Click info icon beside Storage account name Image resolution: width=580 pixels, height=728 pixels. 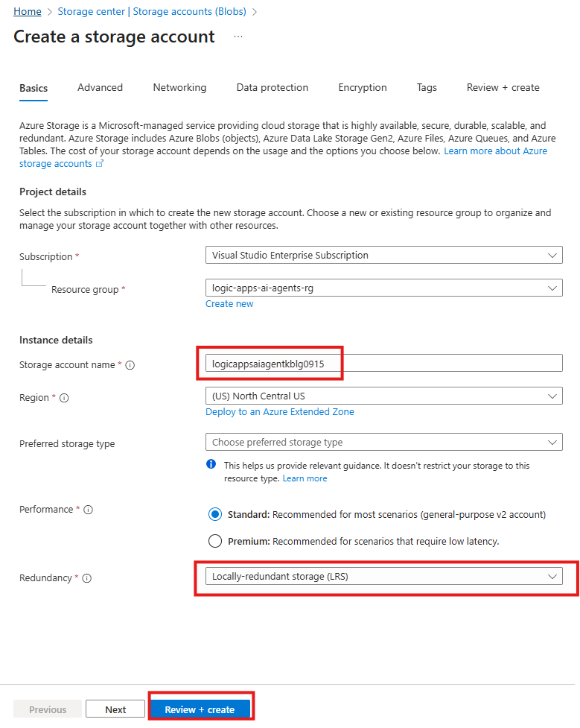point(130,365)
